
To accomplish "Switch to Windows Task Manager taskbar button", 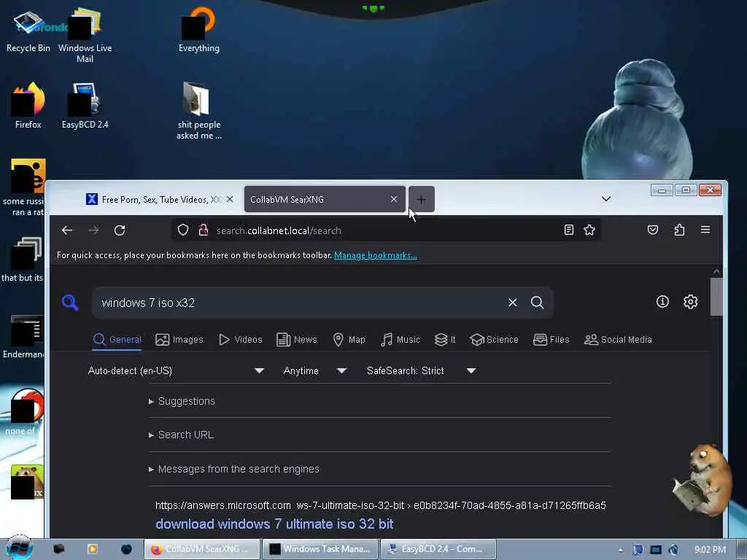I will click(x=320, y=549).
